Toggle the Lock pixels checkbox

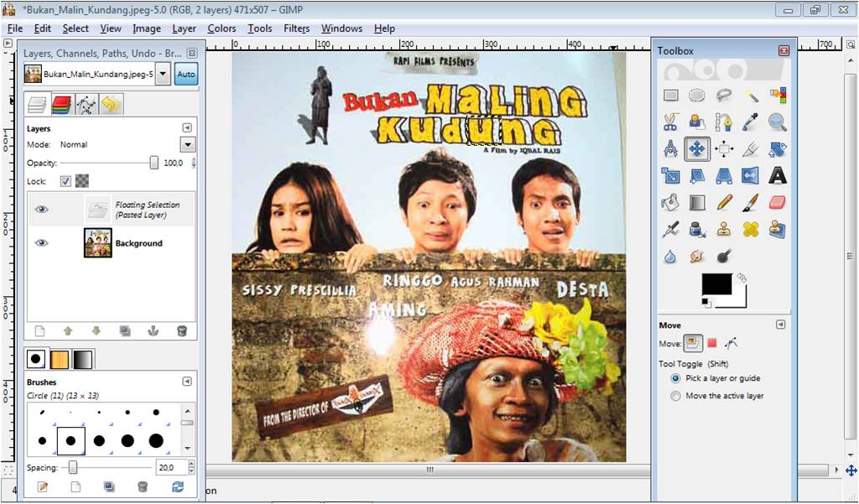pos(65,181)
